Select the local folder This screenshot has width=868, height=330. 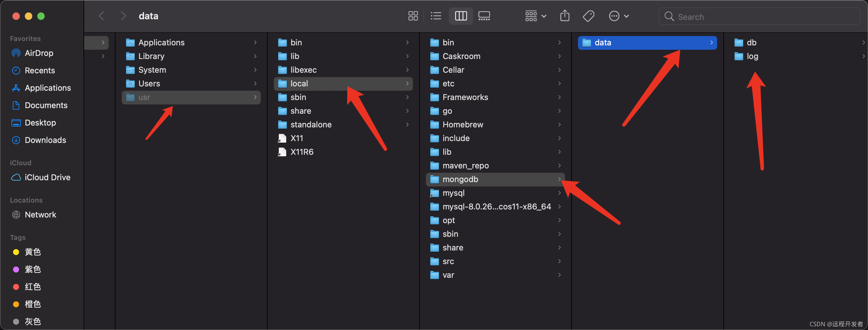pos(343,83)
